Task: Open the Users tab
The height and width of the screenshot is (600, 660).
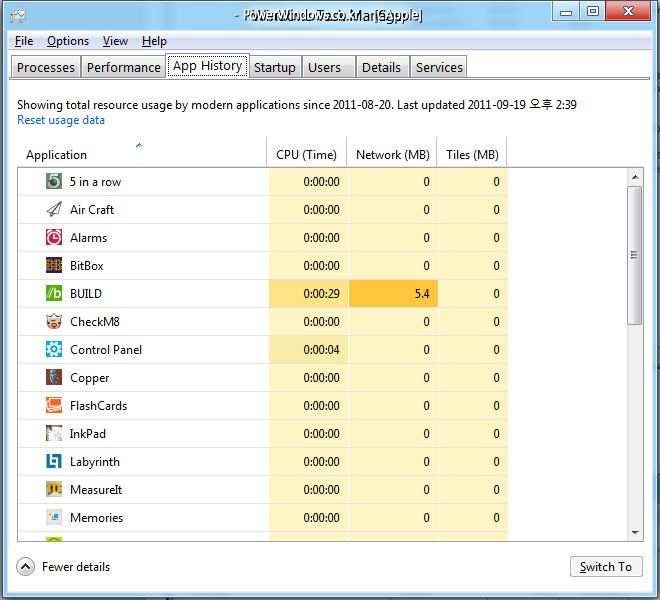Action: click(x=329, y=67)
